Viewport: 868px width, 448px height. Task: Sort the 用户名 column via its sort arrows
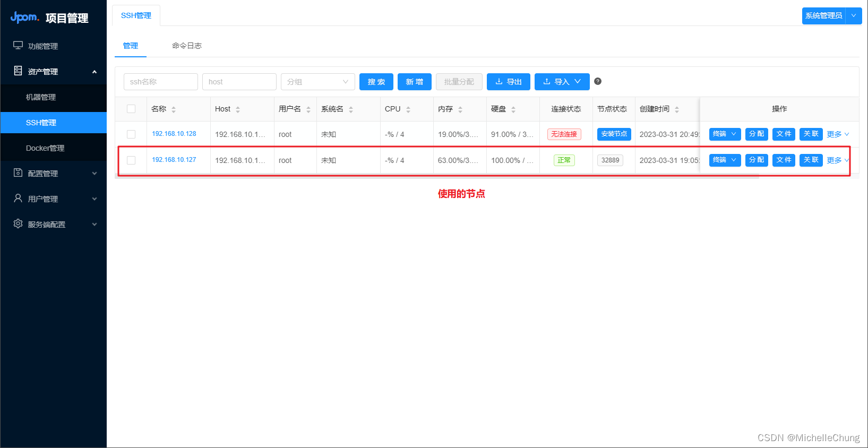(x=308, y=109)
